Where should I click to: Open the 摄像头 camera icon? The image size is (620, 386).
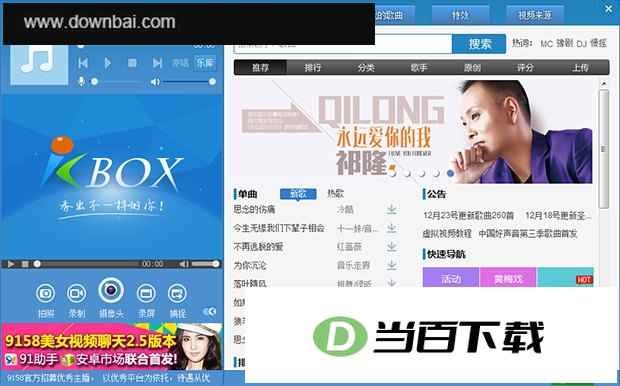click(x=111, y=297)
